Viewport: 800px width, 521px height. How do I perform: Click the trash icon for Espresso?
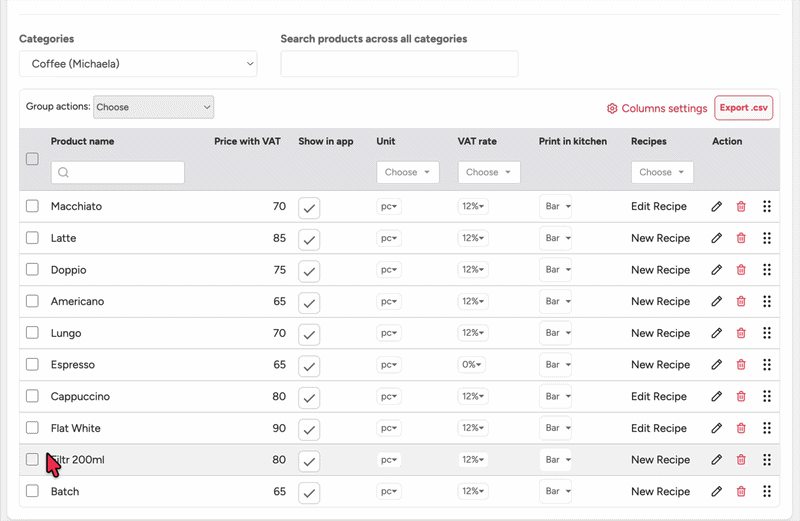pyautogui.click(x=741, y=365)
